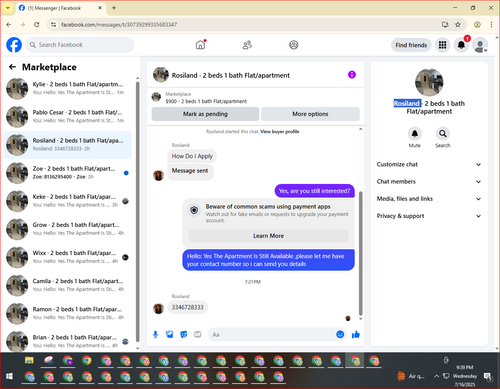Viewport: 500px width, 389px height.
Task: Click the Search Facebook field
Action: tap(80, 45)
